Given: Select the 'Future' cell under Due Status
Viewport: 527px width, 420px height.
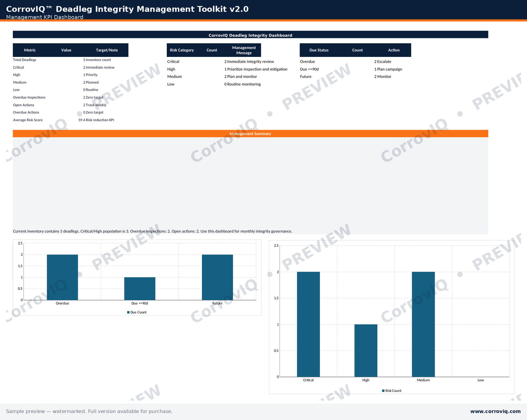Looking at the screenshot, I should point(306,77).
